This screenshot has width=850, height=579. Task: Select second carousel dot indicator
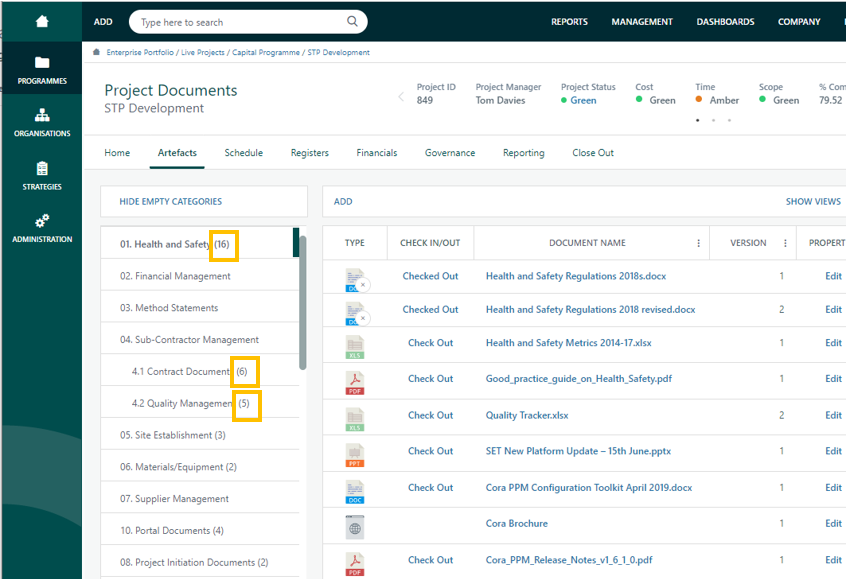[x=713, y=120]
